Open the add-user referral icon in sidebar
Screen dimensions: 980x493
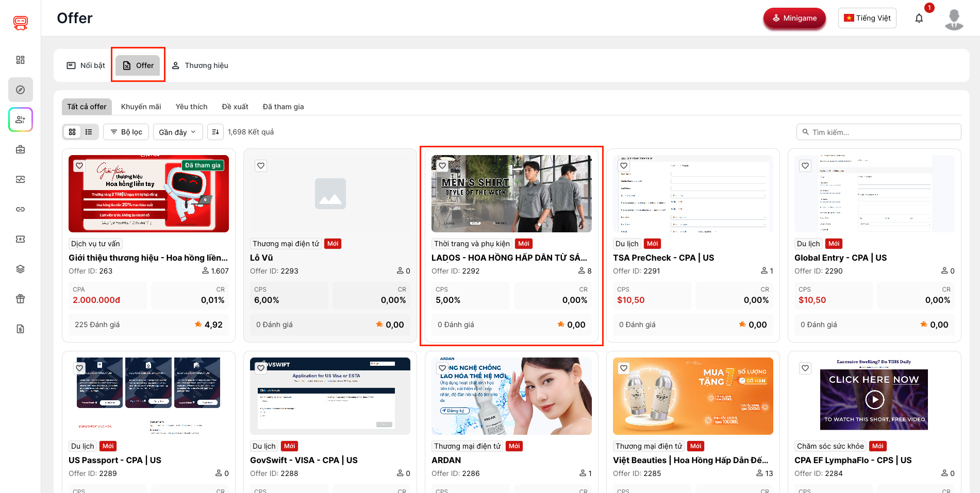click(21, 120)
